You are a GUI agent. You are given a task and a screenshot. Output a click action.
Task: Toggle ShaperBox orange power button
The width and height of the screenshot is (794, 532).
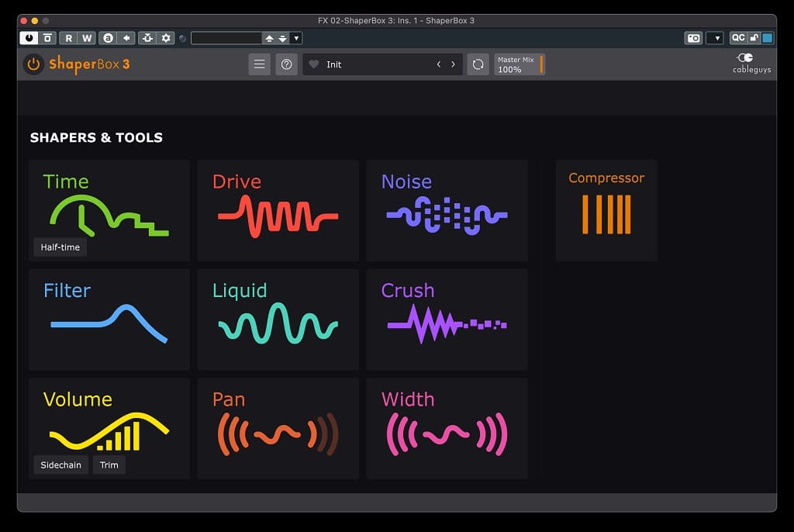[x=33, y=64]
